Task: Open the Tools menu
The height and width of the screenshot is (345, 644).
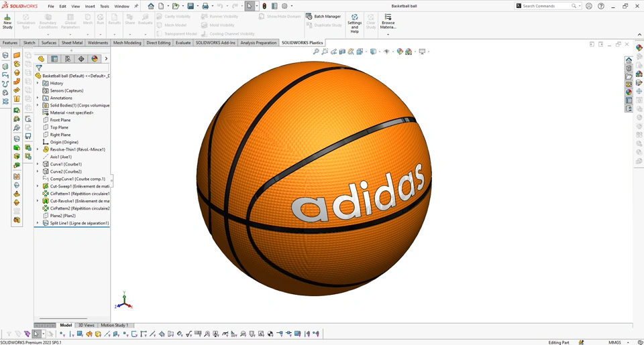Action: click(105, 7)
